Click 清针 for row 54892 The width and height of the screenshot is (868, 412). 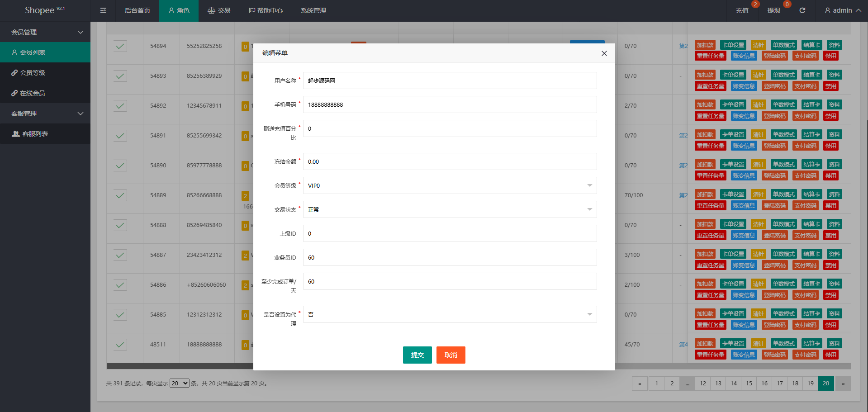coord(758,104)
